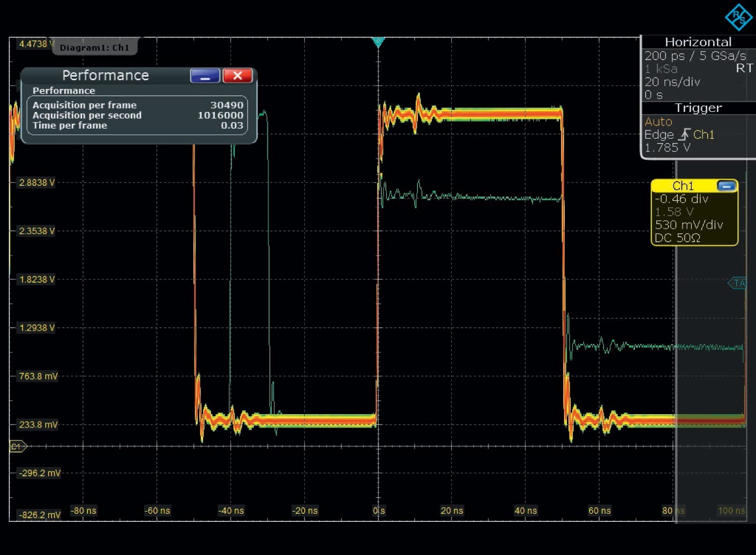Minimize the Performance dialog

pos(205,76)
